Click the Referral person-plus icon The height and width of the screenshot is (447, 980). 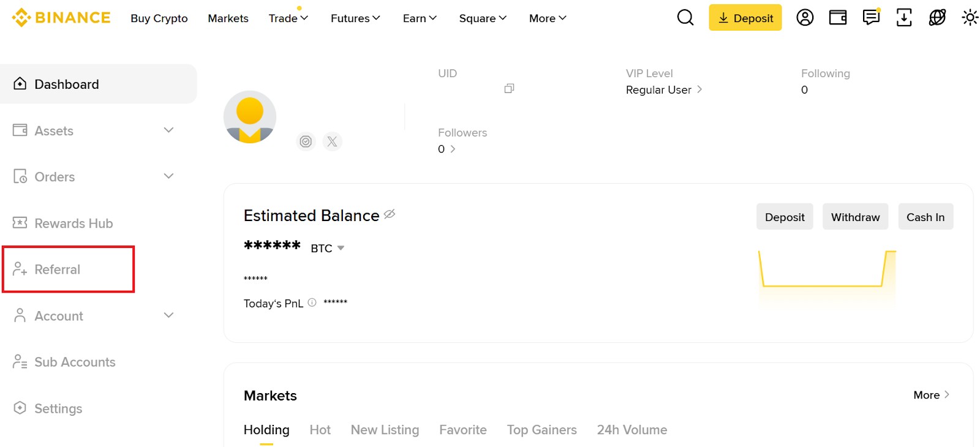coord(20,269)
